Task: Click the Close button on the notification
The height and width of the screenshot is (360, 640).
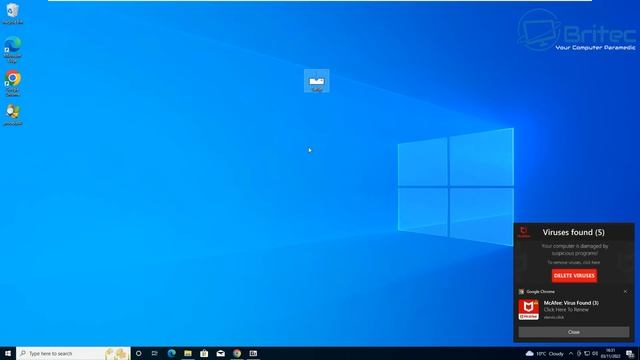Action: pyautogui.click(x=574, y=332)
